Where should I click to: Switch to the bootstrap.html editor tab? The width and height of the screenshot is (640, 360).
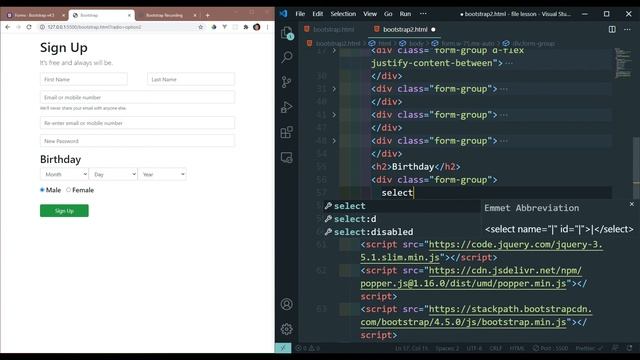click(x=330, y=29)
